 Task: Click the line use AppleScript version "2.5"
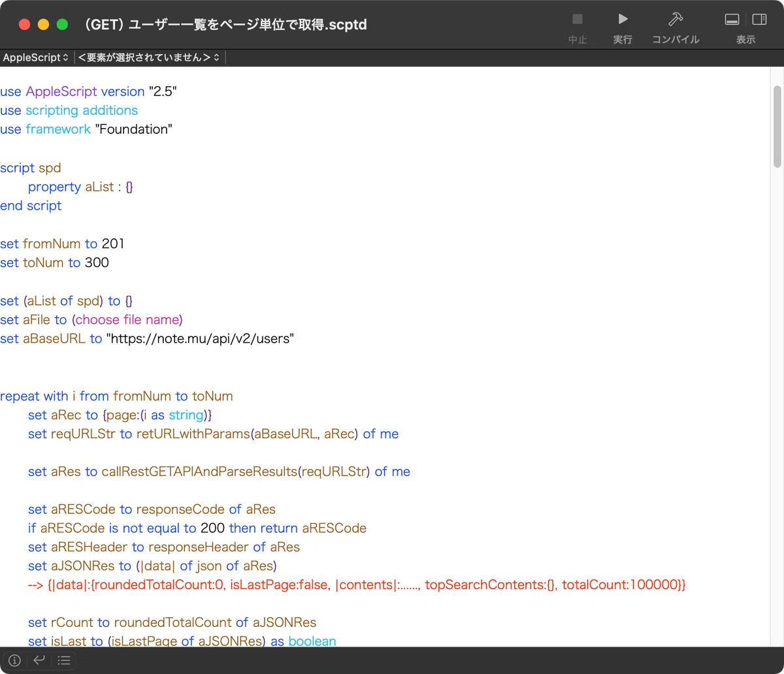[x=89, y=91]
